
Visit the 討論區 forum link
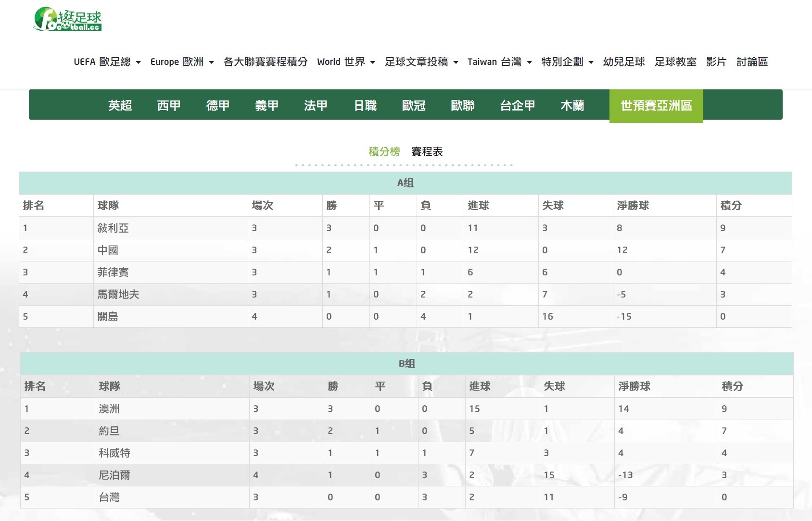point(752,62)
